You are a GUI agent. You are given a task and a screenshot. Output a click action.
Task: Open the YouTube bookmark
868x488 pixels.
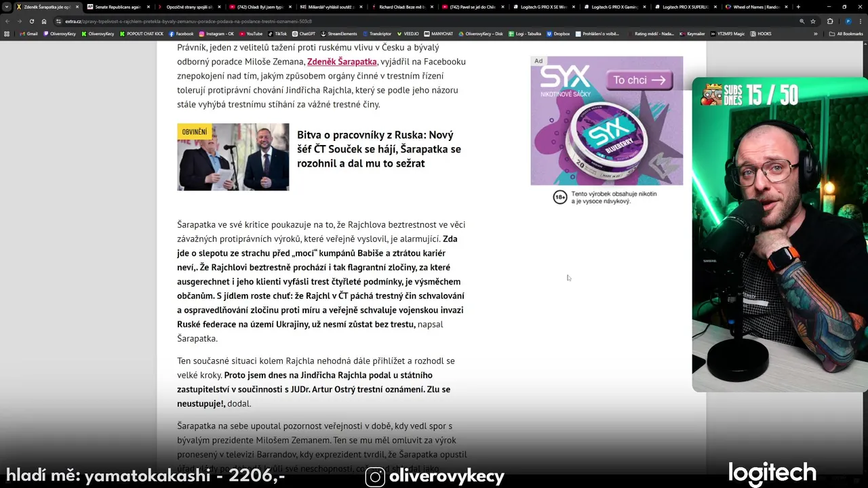click(251, 33)
